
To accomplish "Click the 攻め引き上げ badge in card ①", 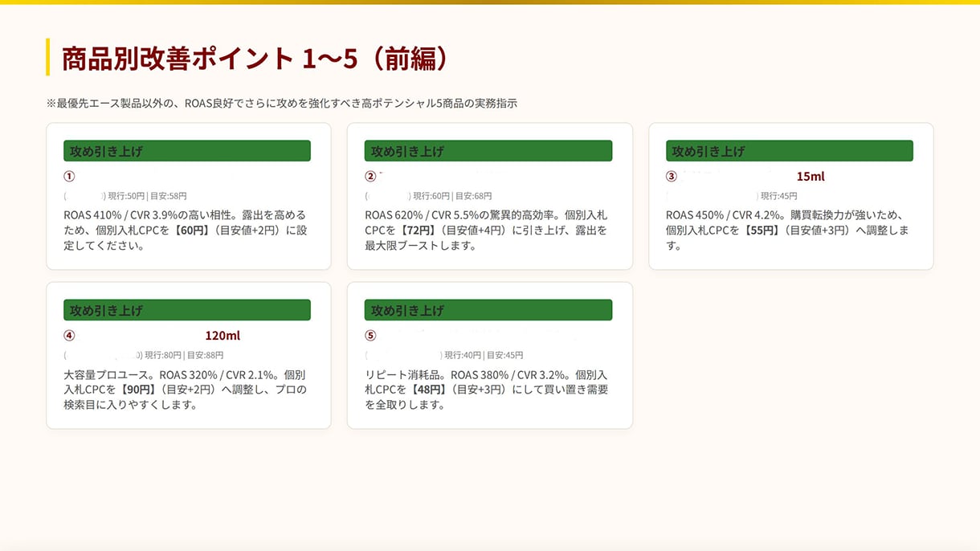I will pos(187,151).
